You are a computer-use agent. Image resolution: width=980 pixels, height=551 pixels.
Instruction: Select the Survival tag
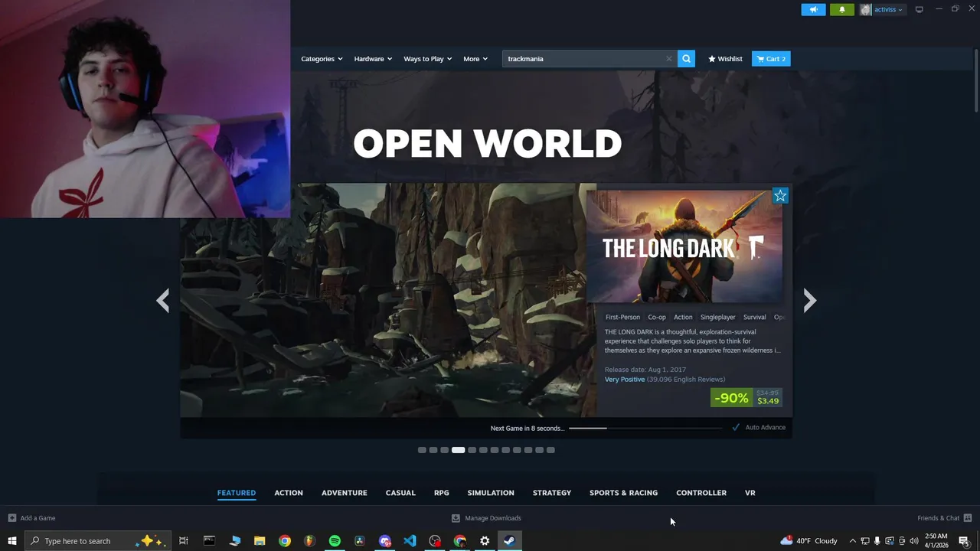[754, 317]
